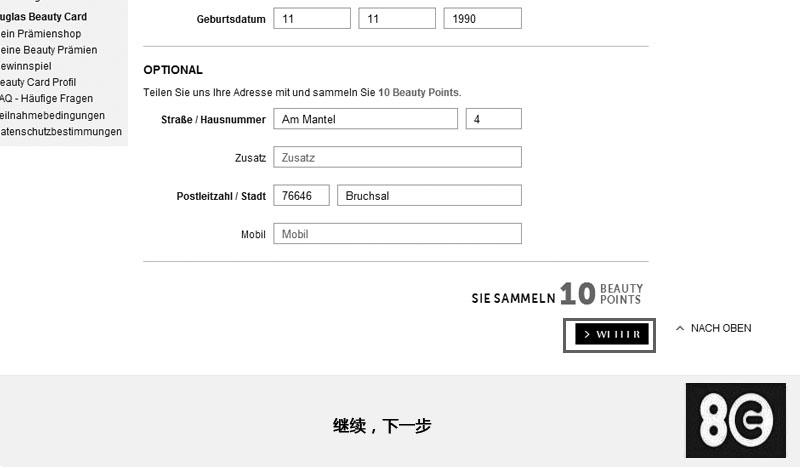Viewport: 800px width, 468px height.
Task: Open the Häufige Fragen FAQ link
Action: click(46, 98)
